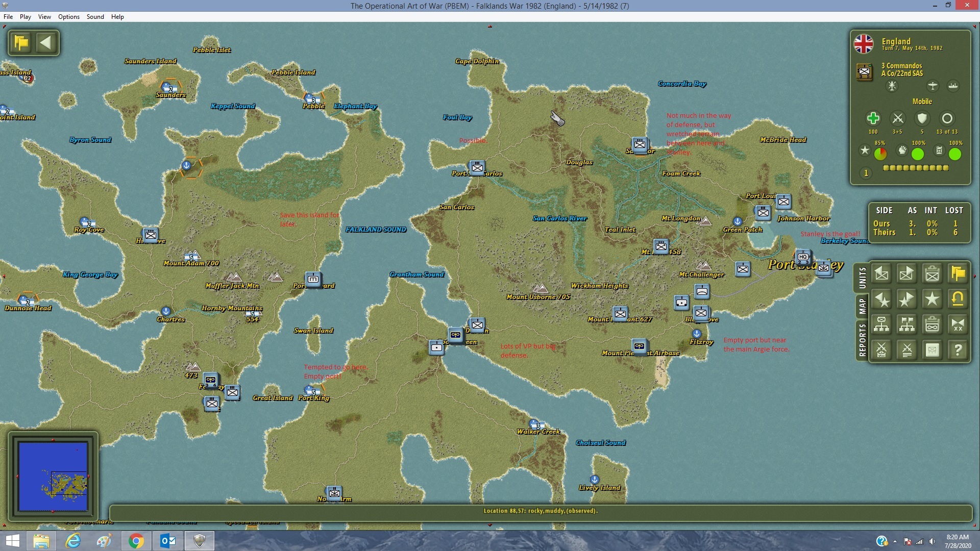Select the infantry unit at Salvador
The height and width of the screenshot is (551, 980).
(640, 144)
